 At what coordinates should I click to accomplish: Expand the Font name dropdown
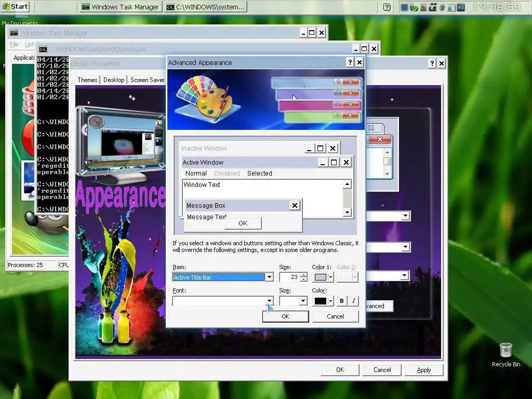[269, 301]
